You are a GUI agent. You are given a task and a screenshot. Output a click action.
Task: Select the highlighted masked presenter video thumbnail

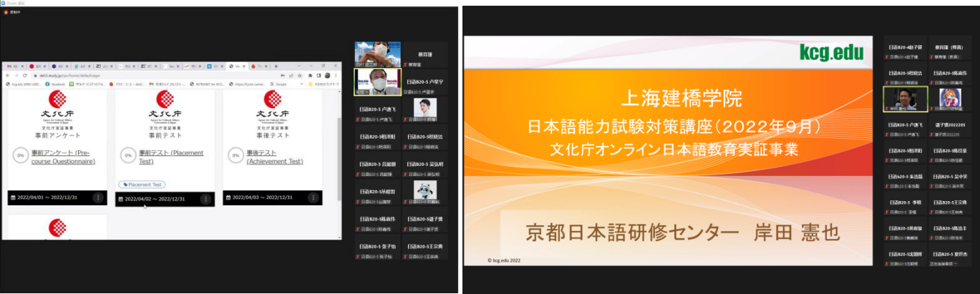point(377,81)
